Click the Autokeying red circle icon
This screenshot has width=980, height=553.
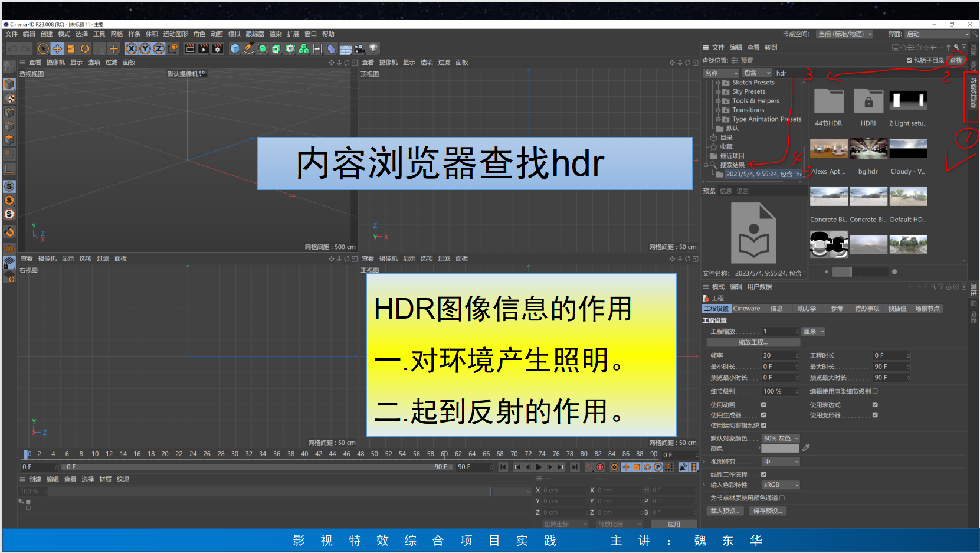tap(600, 467)
